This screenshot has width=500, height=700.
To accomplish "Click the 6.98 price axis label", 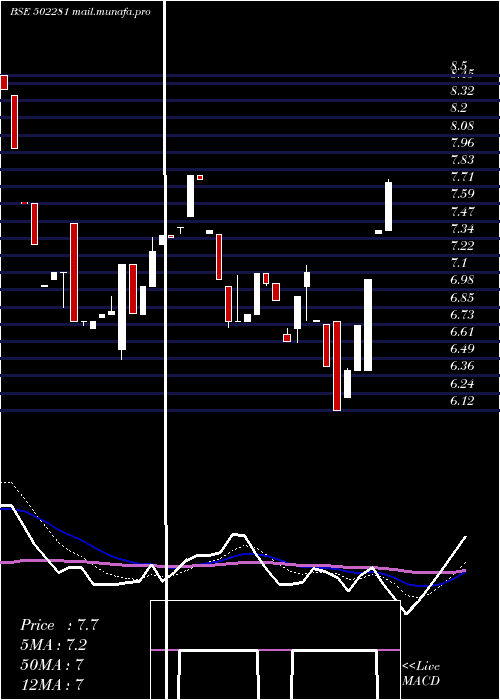I will tap(462, 280).
